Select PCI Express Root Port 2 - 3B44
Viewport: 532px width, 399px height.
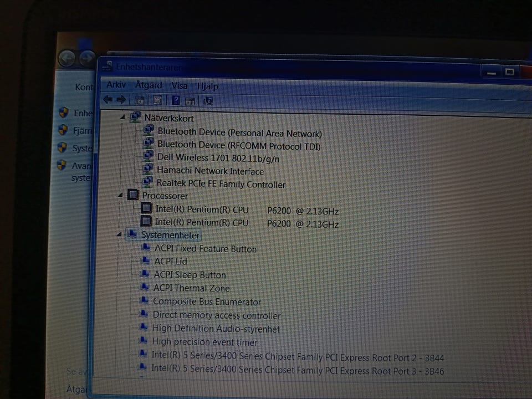click(298, 356)
